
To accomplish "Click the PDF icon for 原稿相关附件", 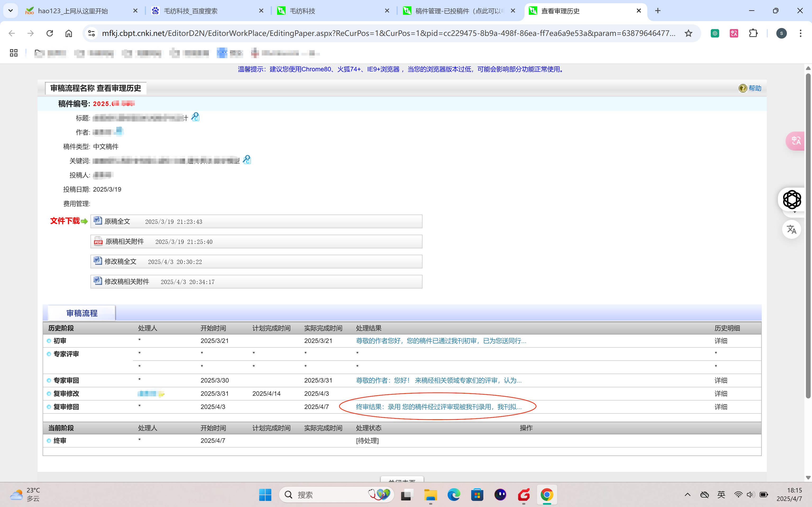I will tap(98, 241).
